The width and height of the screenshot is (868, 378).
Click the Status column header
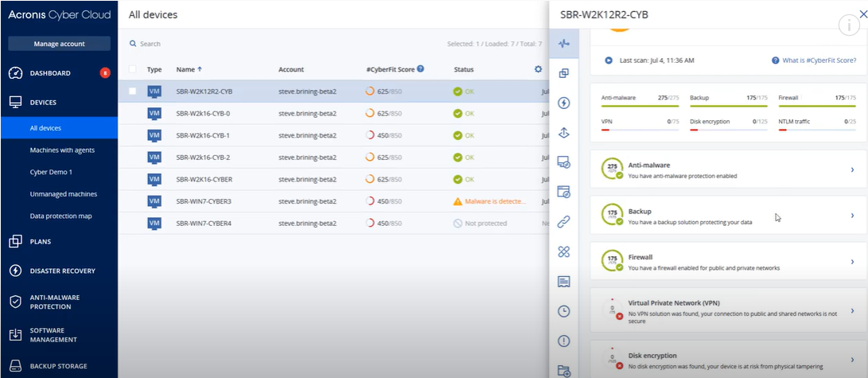[x=463, y=70]
